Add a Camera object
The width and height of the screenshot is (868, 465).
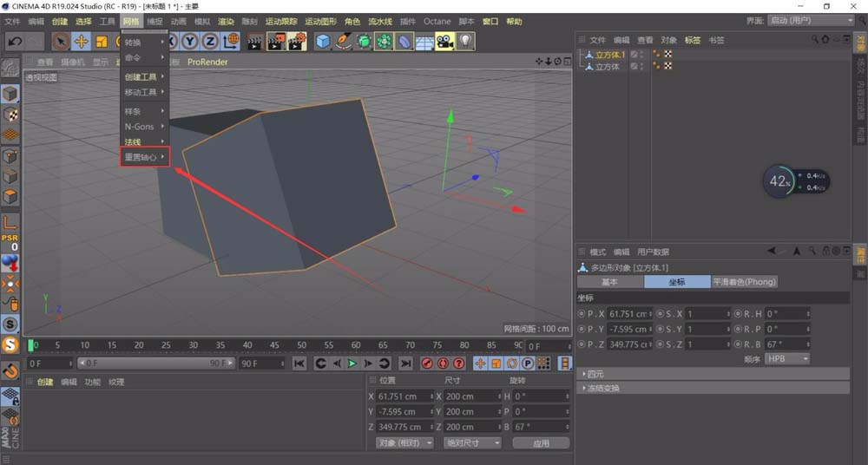444,42
